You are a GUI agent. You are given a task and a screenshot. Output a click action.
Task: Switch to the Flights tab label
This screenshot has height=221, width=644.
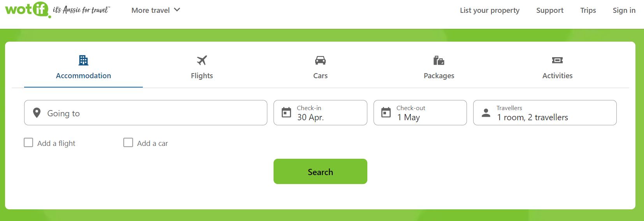click(202, 75)
